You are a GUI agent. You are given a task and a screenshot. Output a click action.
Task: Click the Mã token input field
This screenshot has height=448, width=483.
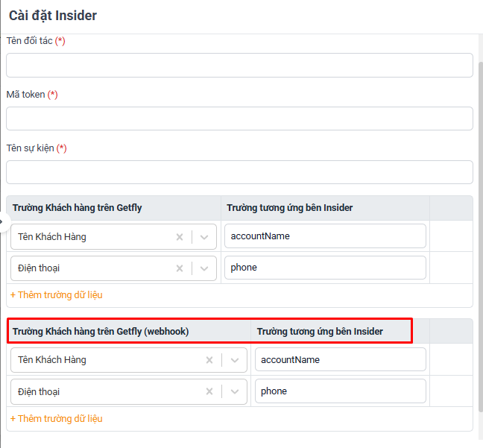[x=239, y=119]
